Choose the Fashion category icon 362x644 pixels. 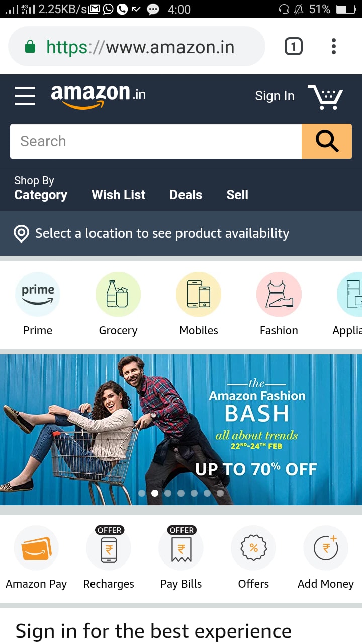(x=279, y=294)
